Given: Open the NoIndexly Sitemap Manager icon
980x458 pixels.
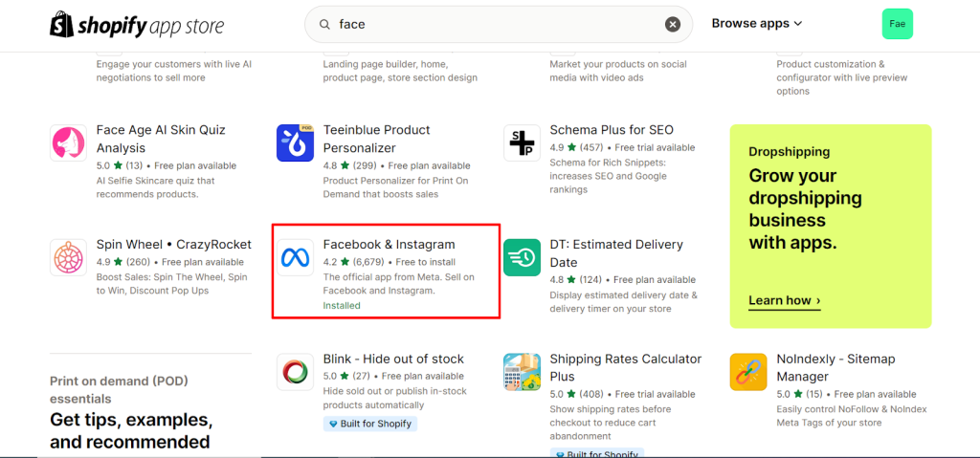Looking at the screenshot, I should tap(748, 372).
